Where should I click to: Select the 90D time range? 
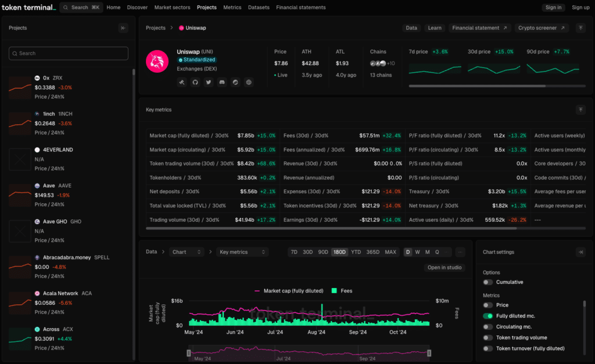click(323, 252)
